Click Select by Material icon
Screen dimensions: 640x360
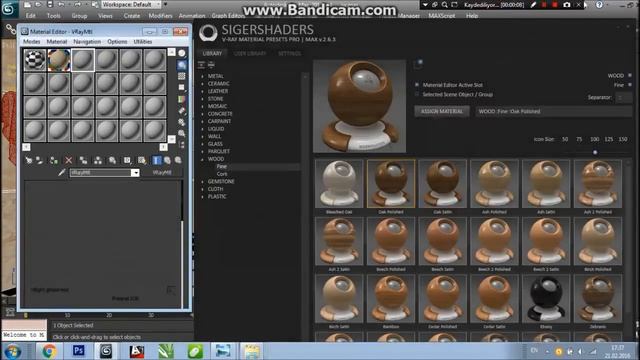point(182,133)
